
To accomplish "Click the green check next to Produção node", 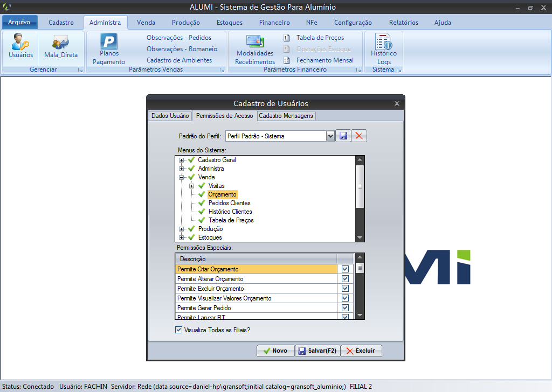I will point(191,229).
